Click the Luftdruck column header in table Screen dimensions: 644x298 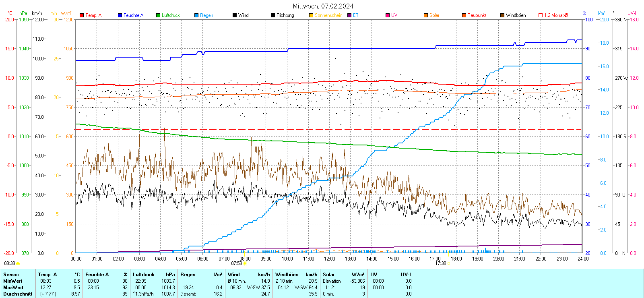tap(144, 275)
